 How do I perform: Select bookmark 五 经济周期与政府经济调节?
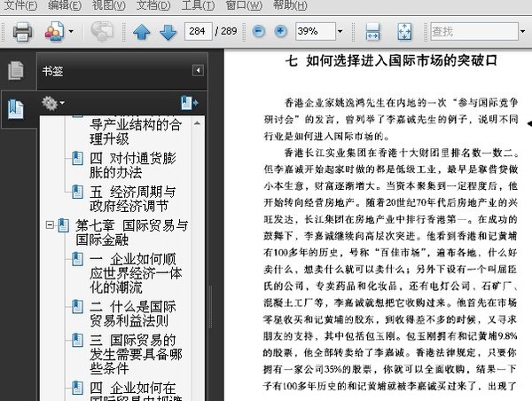tap(132, 199)
